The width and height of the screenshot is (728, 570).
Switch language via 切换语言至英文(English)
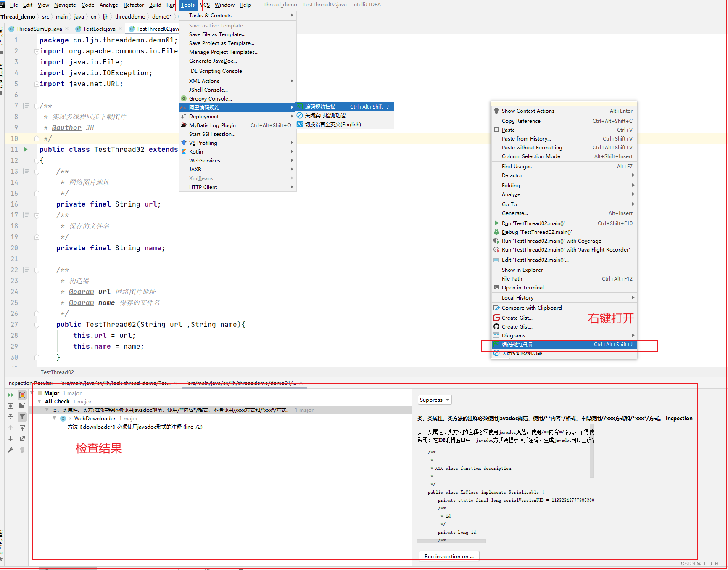345,125
